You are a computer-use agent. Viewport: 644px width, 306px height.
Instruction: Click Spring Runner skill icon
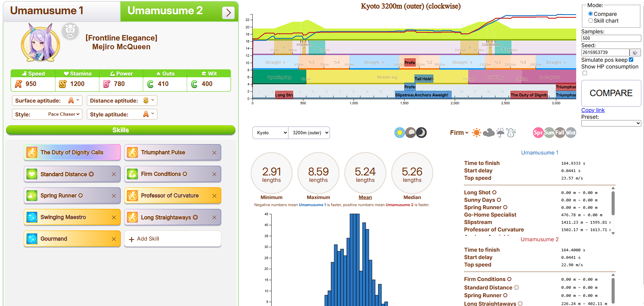pyautogui.click(x=32, y=196)
